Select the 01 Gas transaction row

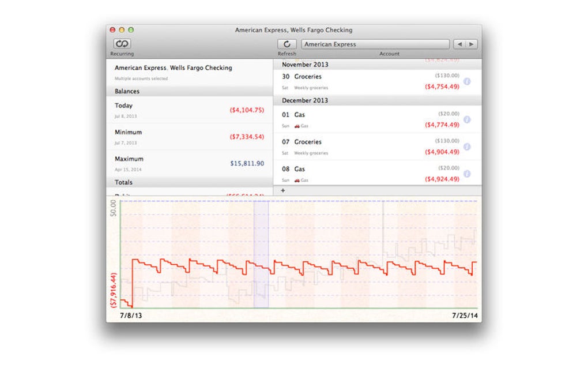[377, 119]
